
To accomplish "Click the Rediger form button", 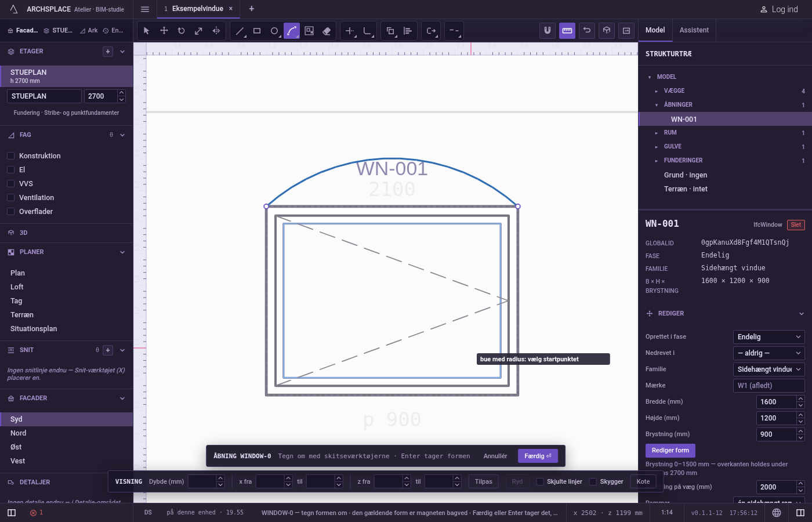I will (670, 451).
